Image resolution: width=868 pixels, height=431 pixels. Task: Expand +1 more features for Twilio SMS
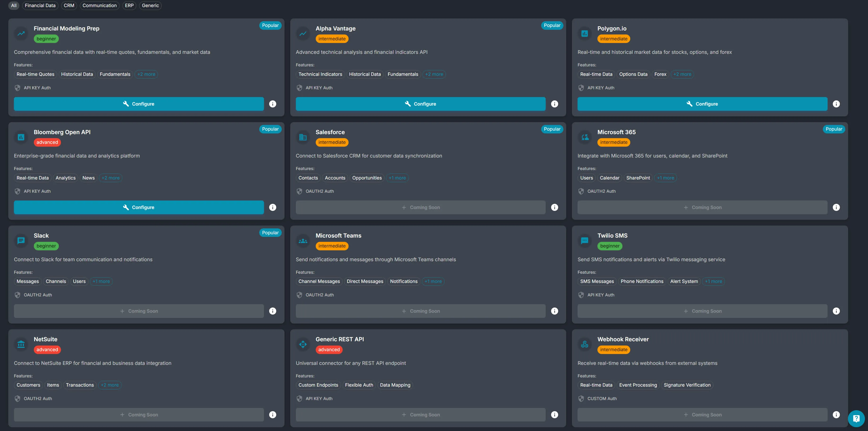tap(713, 282)
